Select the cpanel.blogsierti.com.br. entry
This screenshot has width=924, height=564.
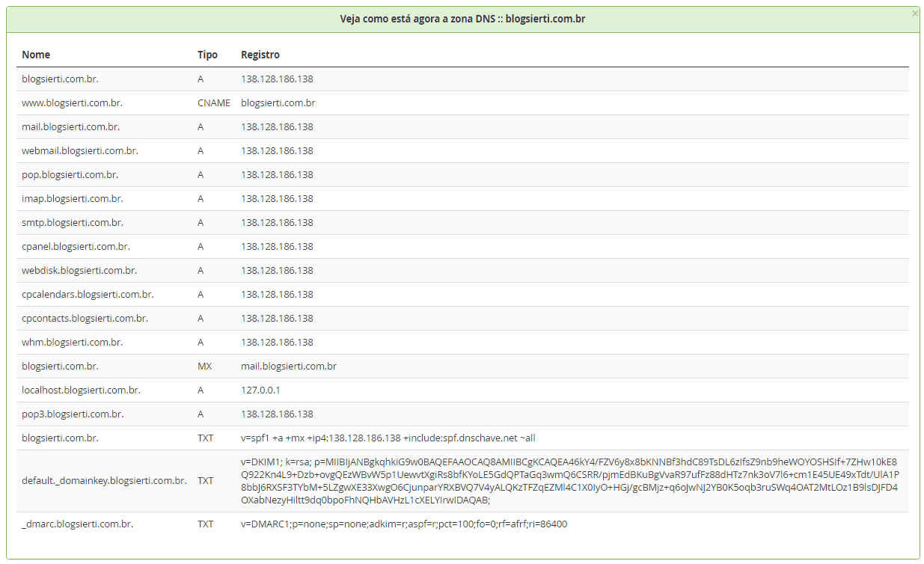[76, 246]
